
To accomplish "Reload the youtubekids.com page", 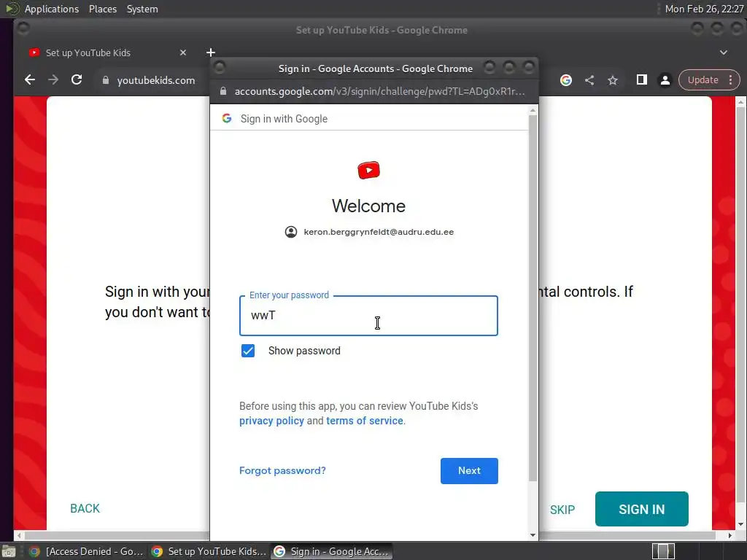I will coord(77,80).
